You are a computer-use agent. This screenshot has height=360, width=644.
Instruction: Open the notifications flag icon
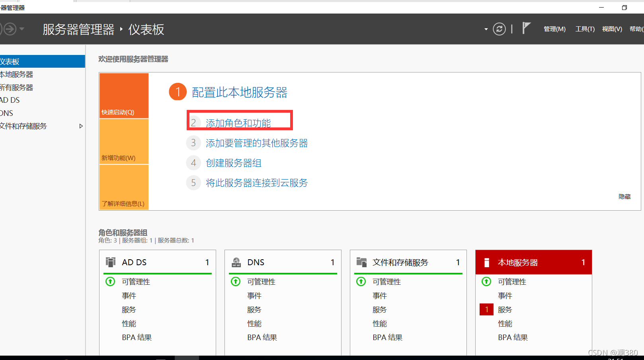(x=526, y=28)
